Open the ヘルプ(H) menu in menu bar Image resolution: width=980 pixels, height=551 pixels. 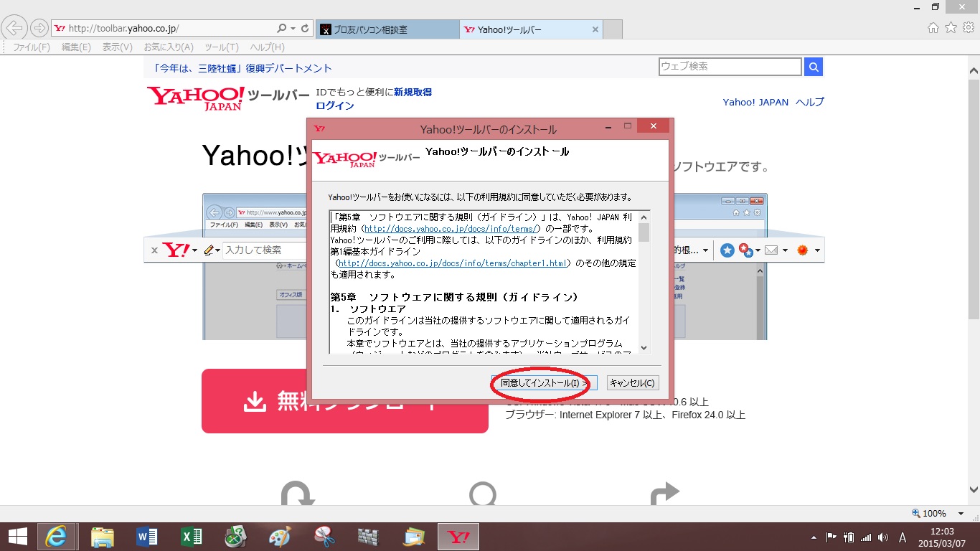[x=267, y=47]
